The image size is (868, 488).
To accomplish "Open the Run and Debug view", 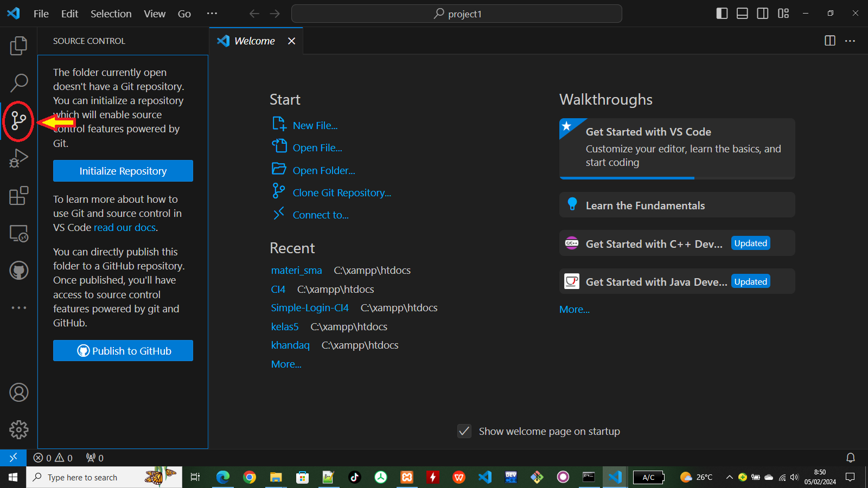I will pos(18,158).
